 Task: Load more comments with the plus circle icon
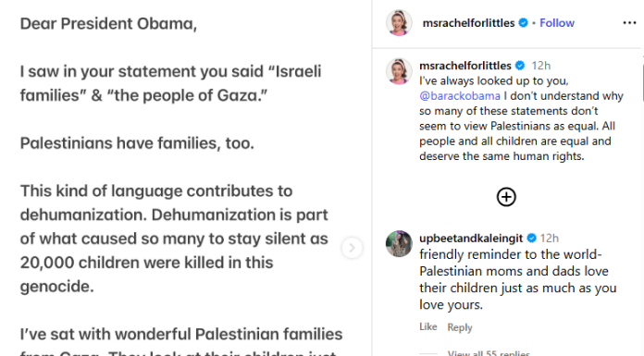pyautogui.click(x=506, y=197)
